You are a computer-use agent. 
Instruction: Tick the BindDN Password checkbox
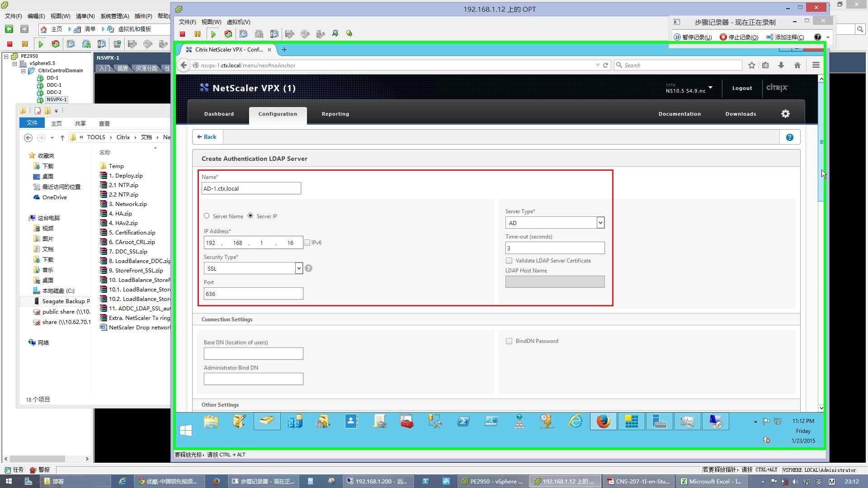[x=509, y=341]
